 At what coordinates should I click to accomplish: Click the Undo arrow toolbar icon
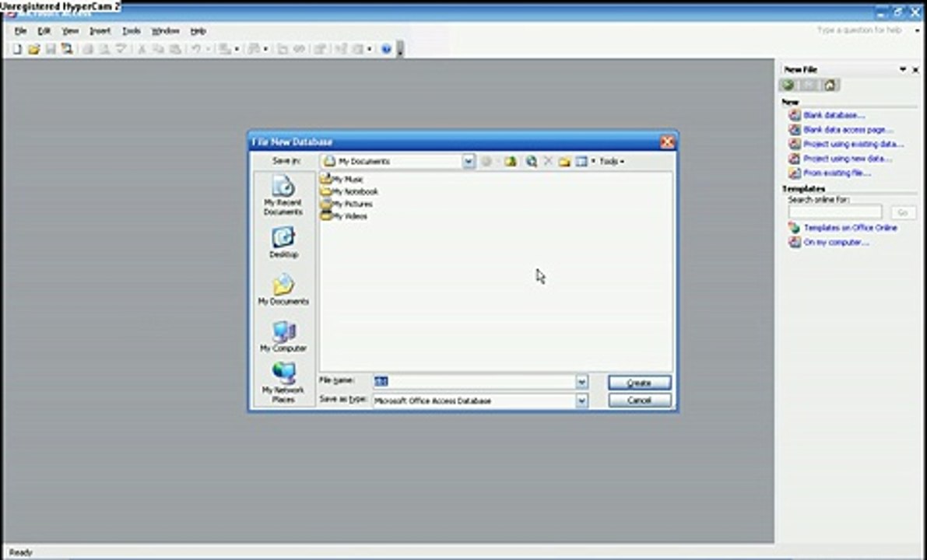point(195,49)
